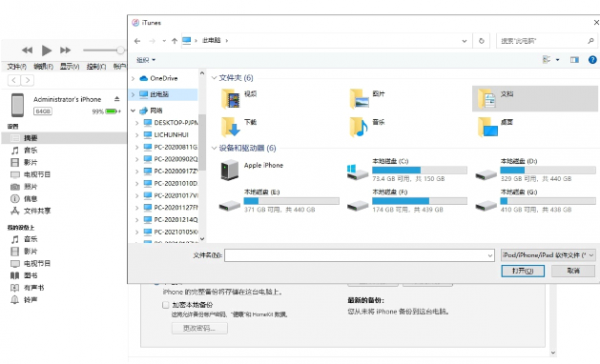Expand the address bar history dropdown
600x364 pixels.
click(x=464, y=41)
